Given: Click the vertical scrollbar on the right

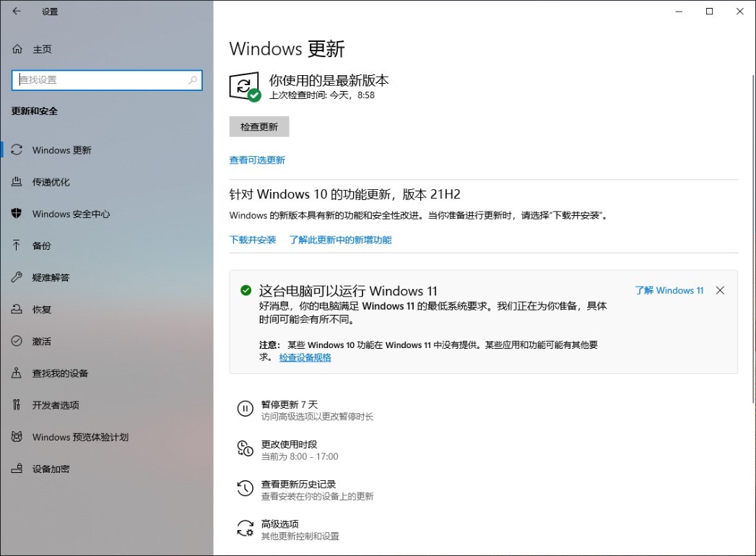Looking at the screenshot, I should point(753,239).
